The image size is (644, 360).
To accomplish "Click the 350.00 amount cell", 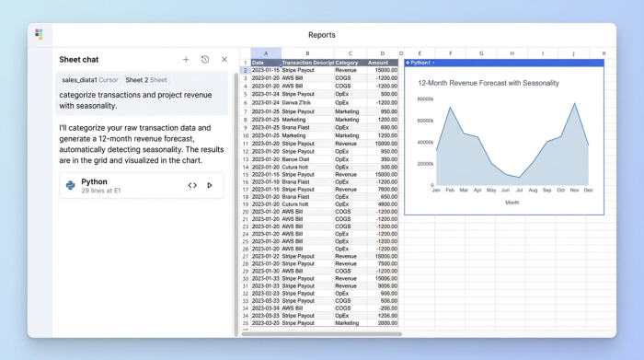I will click(x=383, y=159).
